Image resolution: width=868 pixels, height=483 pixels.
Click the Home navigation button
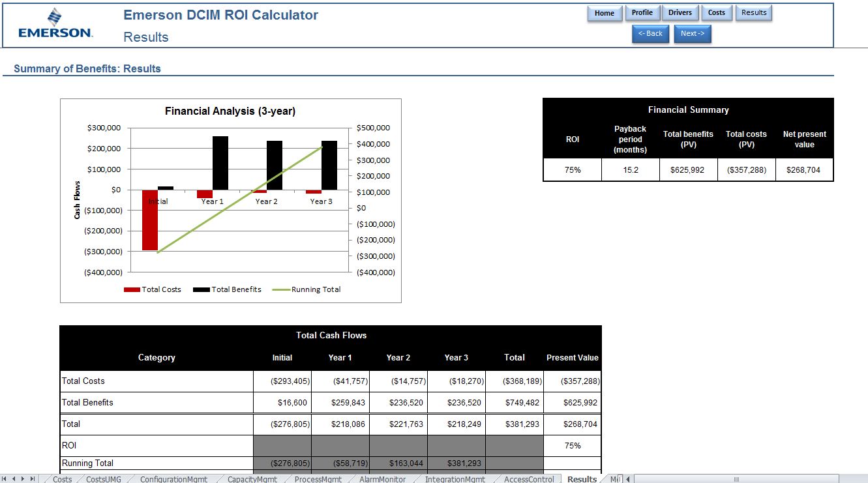tap(605, 14)
